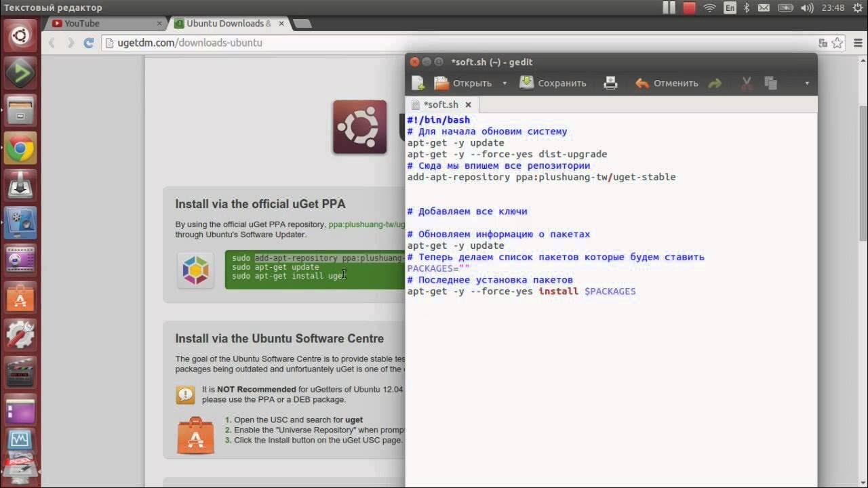
Task: Close the Ubuntu Downloads browser tab
Action: pos(281,23)
